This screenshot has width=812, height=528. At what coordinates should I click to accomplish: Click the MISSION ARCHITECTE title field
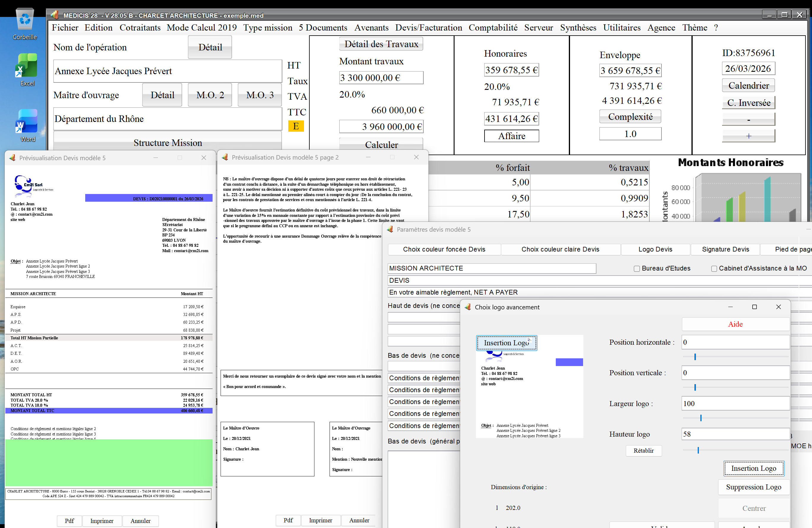coord(492,268)
